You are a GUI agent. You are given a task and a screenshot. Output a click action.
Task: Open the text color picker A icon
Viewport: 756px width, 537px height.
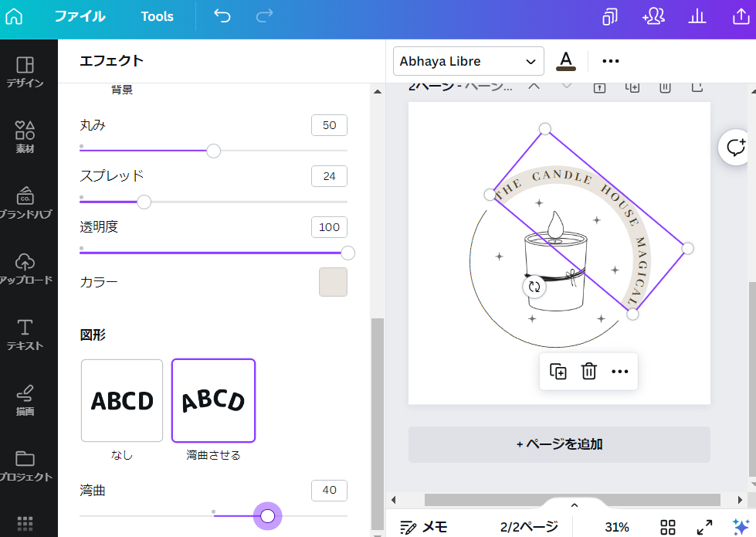pos(566,61)
